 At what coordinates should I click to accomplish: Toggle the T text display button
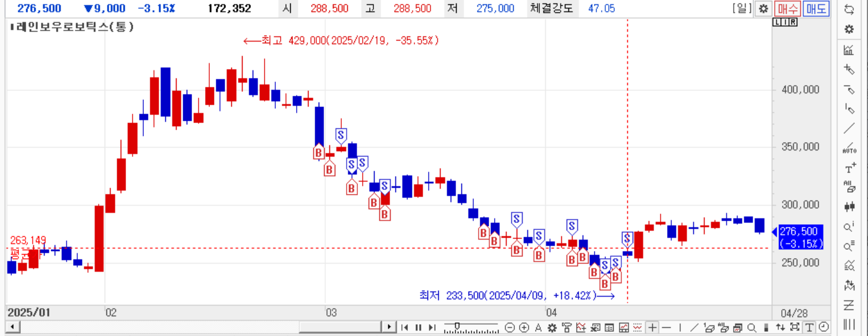(x=809, y=327)
